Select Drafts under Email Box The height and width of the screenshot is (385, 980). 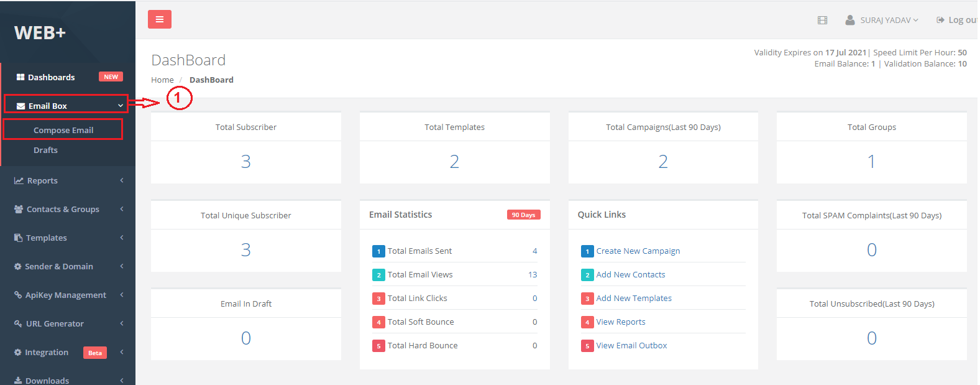pyautogui.click(x=45, y=151)
